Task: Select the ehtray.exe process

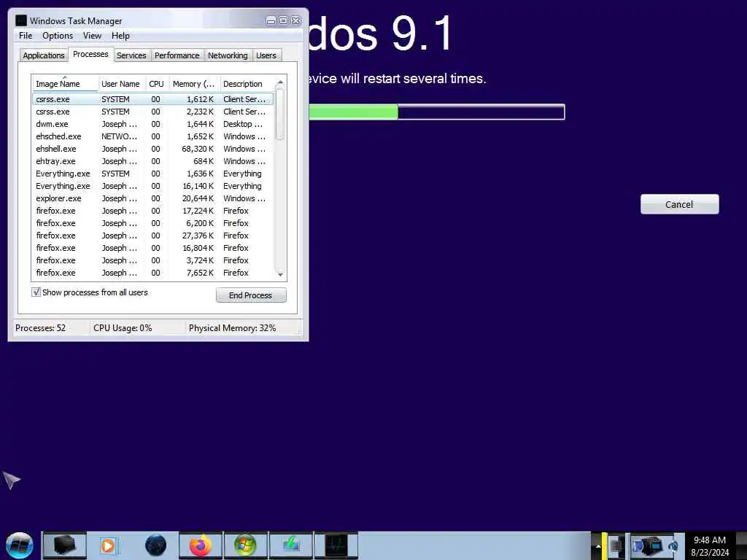Action: tap(153, 161)
